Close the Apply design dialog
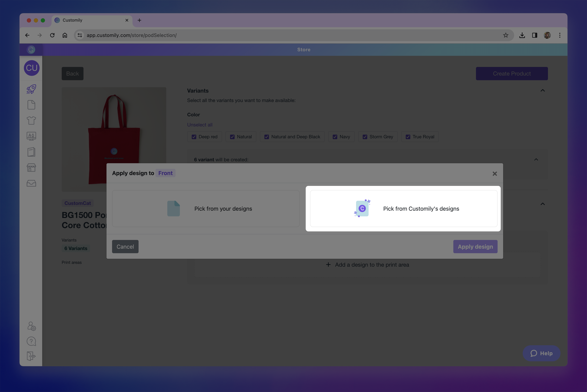587x392 pixels. coord(494,174)
